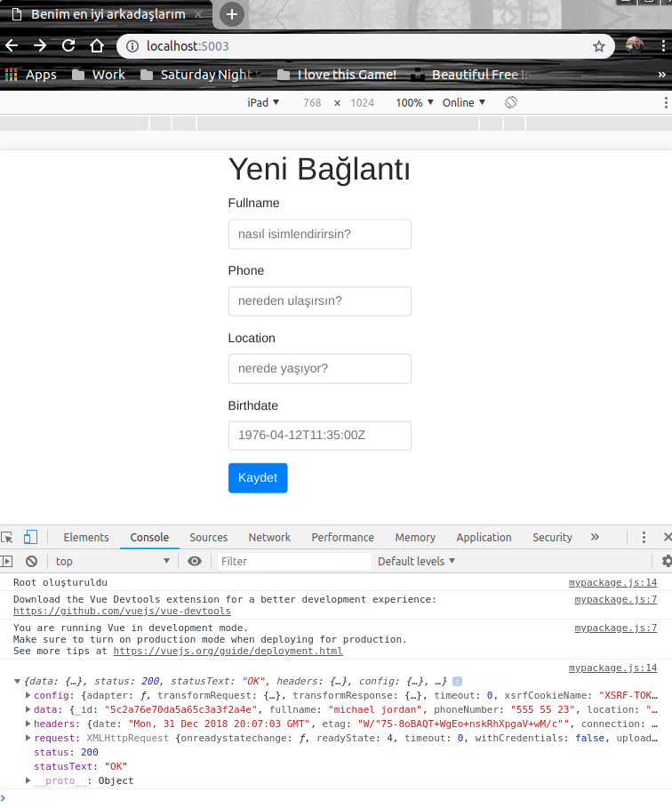Switch to the Elements tab
The width and height of the screenshot is (672, 808).
click(x=86, y=537)
